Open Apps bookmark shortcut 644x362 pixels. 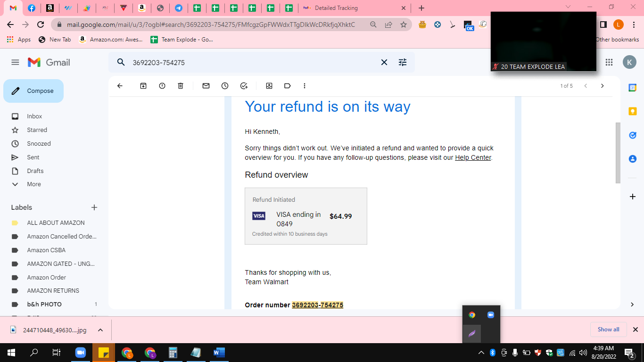point(19,40)
